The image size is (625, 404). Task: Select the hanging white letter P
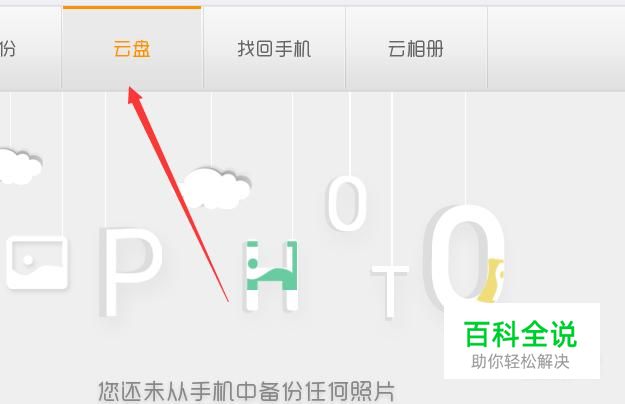pos(131,272)
